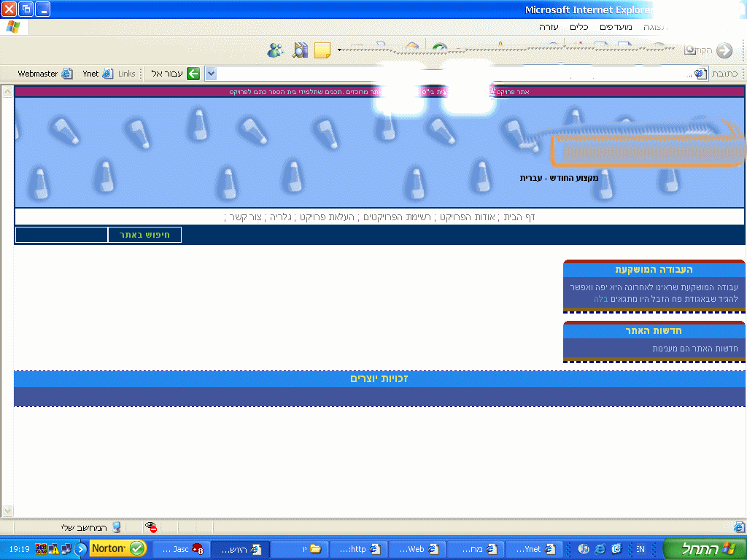This screenshot has width=747, height=560.
Task: Click the site search input field
Action: coord(61,235)
